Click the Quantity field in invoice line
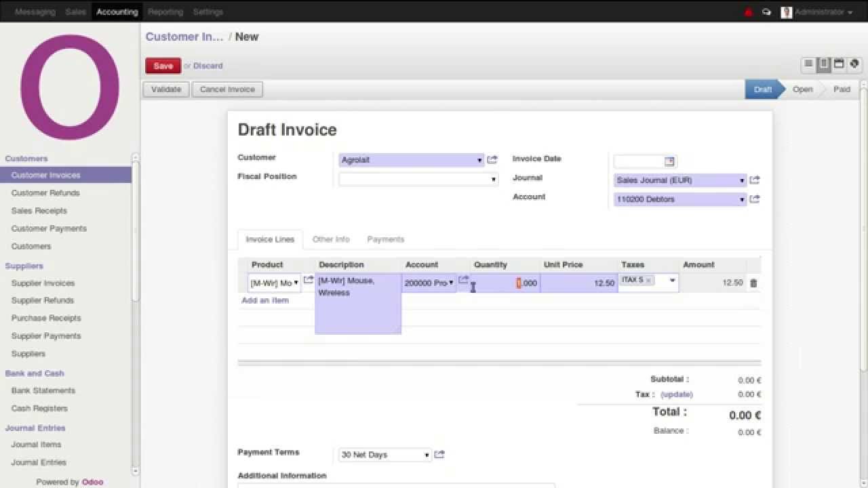The image size is (868, 488). (x=505, y=283)
